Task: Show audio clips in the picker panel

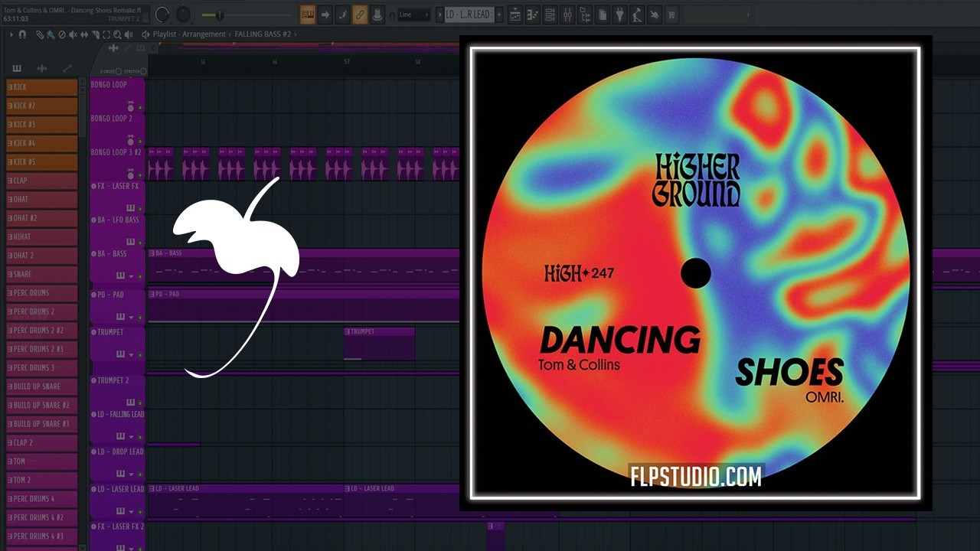Action: point(42,69)
